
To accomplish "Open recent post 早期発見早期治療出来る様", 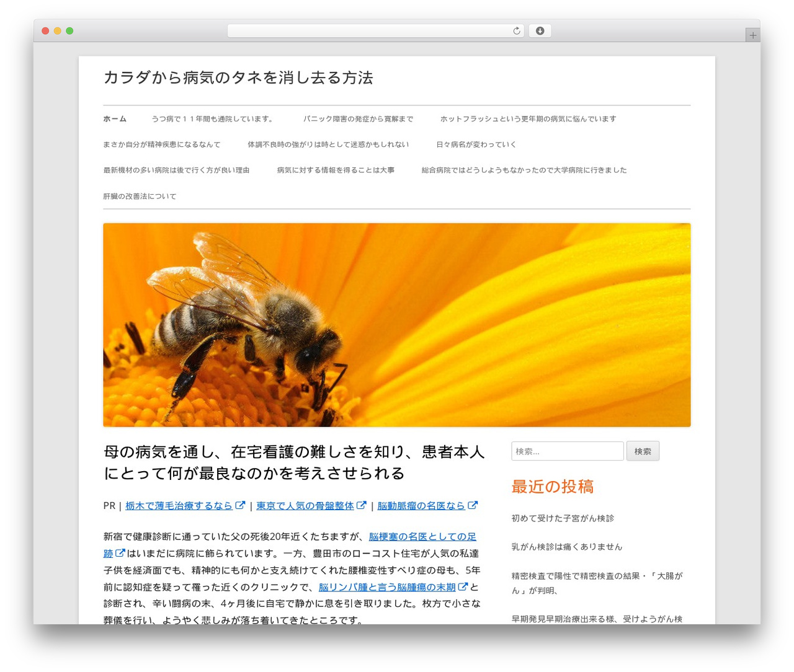I will click(597, 619).
